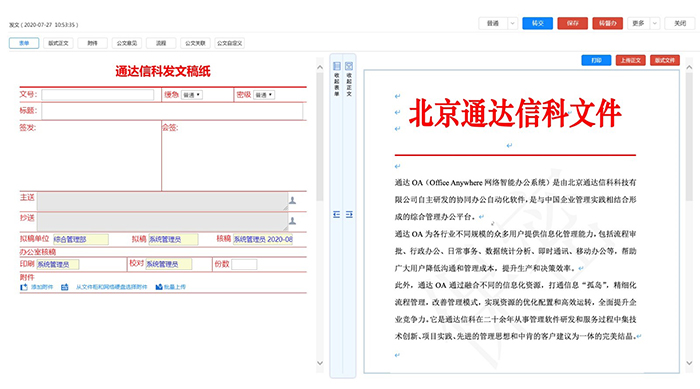The height and width of the screenshot is (389, 700).
Task: Click the 批量上传 folder icon
Action: click(x=158, y=287)
